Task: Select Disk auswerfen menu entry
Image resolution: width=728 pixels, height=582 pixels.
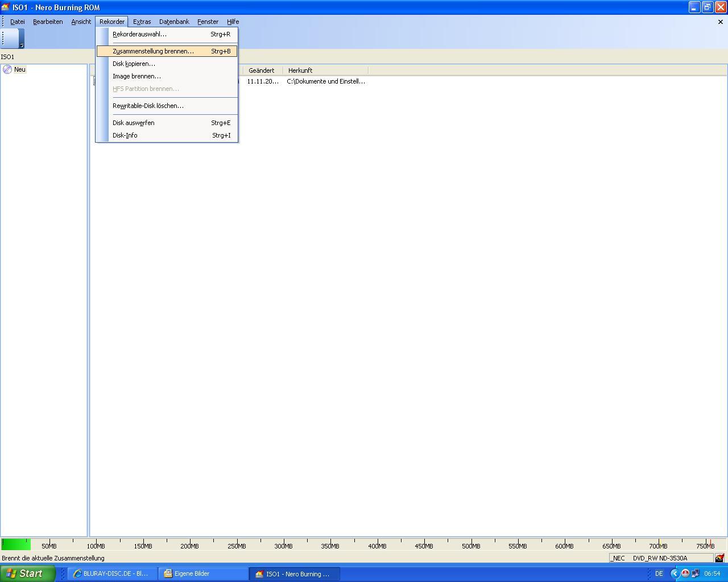Action: pos(167,123)
